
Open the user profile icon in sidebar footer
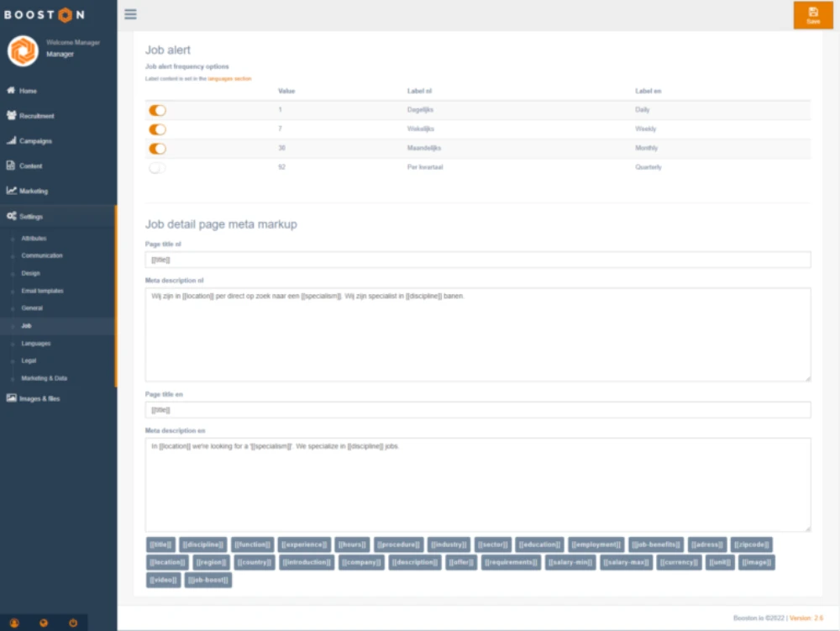pos(14,623)
